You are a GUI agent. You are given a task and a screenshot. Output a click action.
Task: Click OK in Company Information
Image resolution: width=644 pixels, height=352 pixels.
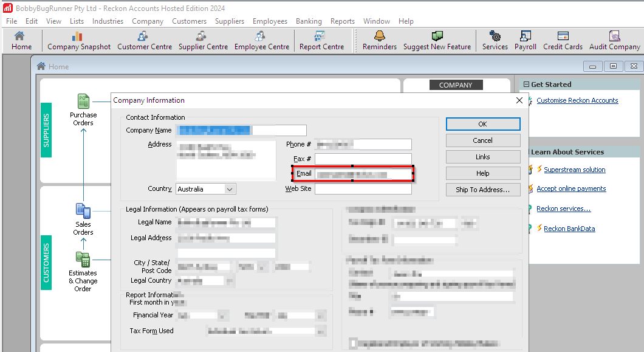pyautogui.click(x=483, y=124)
